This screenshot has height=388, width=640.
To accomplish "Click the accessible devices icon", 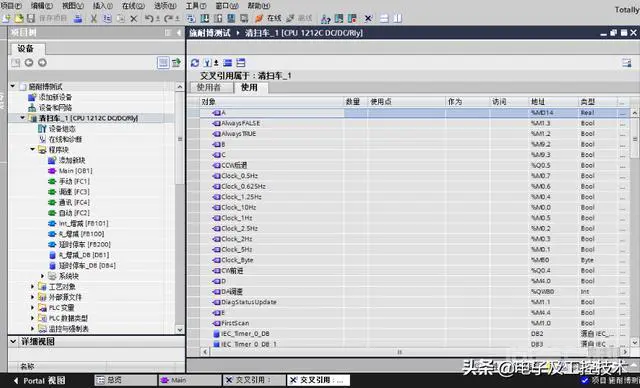I will 326,18.
